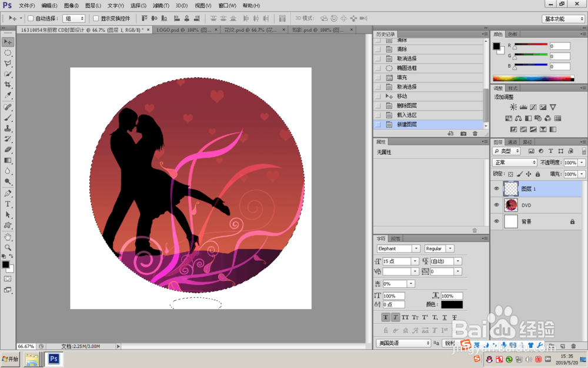Screen dimensions: 588x368
Task: Select the Elliptical Marquee tool
Action: [8, 53]
